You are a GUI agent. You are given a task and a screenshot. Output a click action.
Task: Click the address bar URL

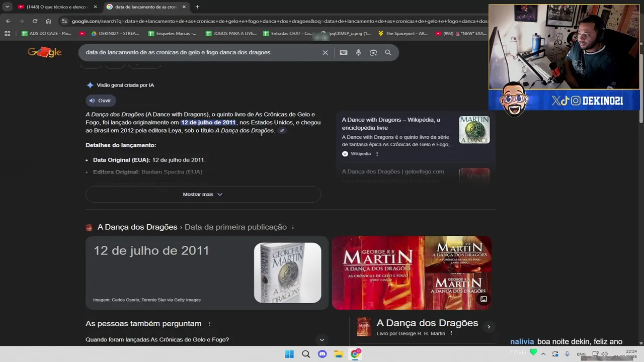[x=279, y=21]
